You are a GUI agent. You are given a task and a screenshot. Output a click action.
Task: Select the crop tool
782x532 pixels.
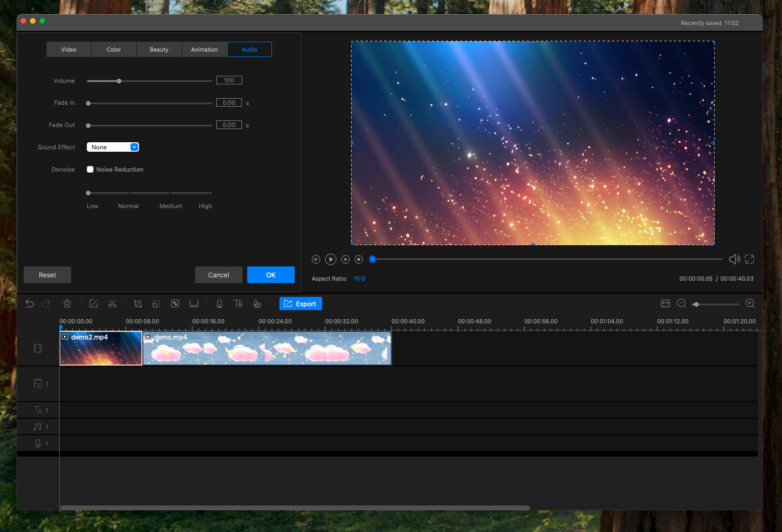(138, 303)
